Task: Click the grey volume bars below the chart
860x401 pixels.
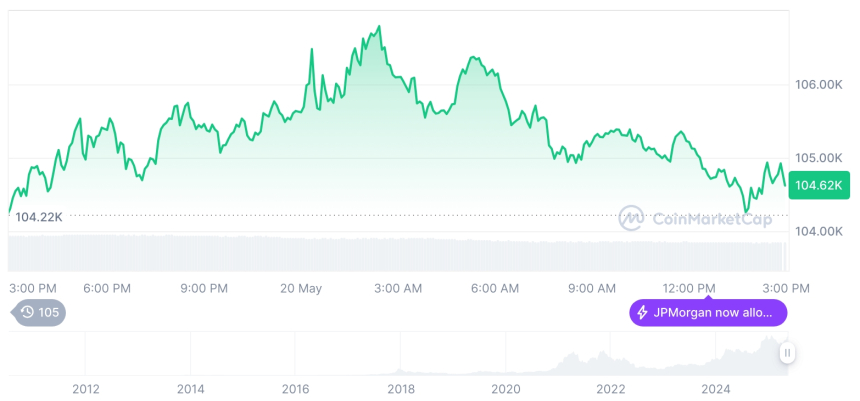Action: 400,253
